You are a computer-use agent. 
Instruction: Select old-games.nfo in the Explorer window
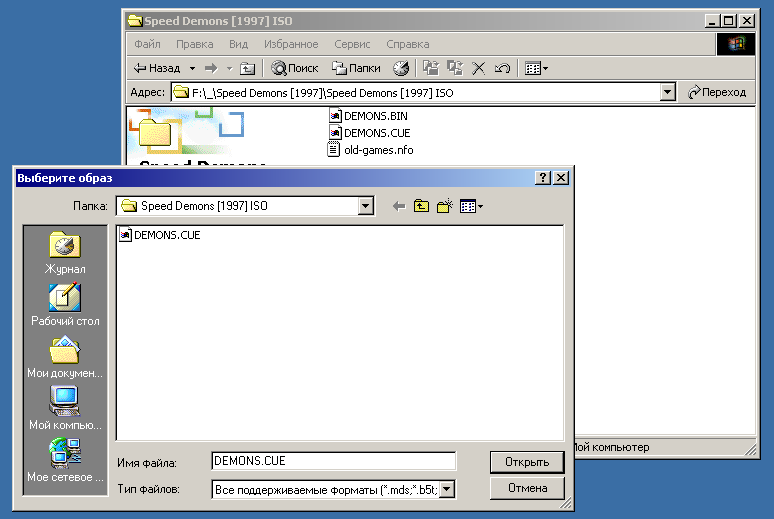(370, 150)
